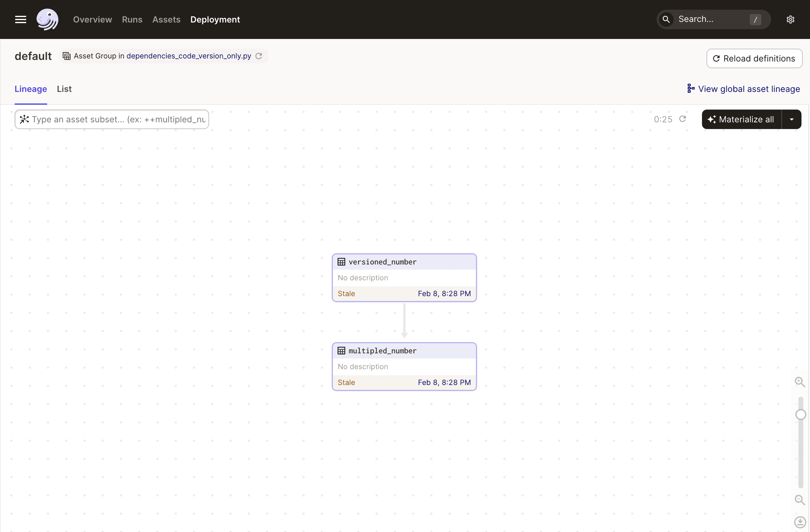Click the Search field in header
Image resolution: width=810 pixels, height=532 pixels.
coord(714,19)
